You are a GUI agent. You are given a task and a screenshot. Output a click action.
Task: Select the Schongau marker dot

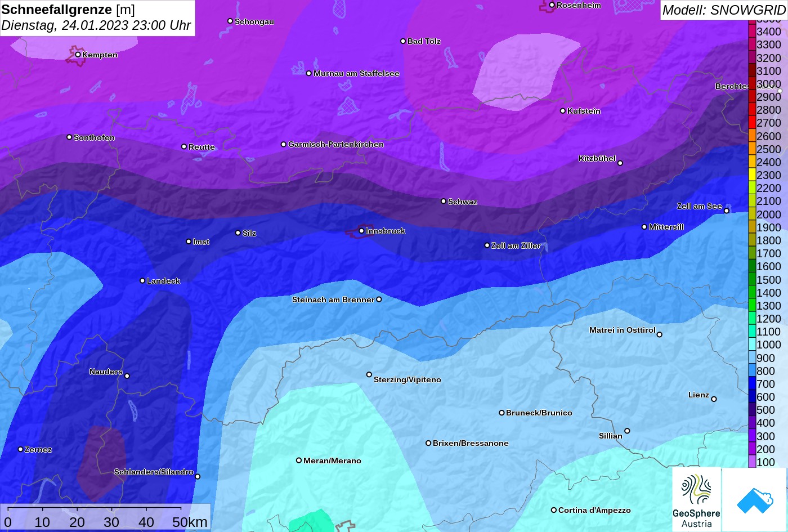230,21
